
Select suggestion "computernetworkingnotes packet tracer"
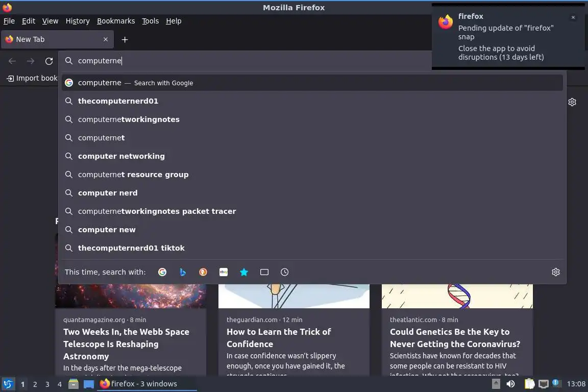pyautogui.click(x=312, y=211)
